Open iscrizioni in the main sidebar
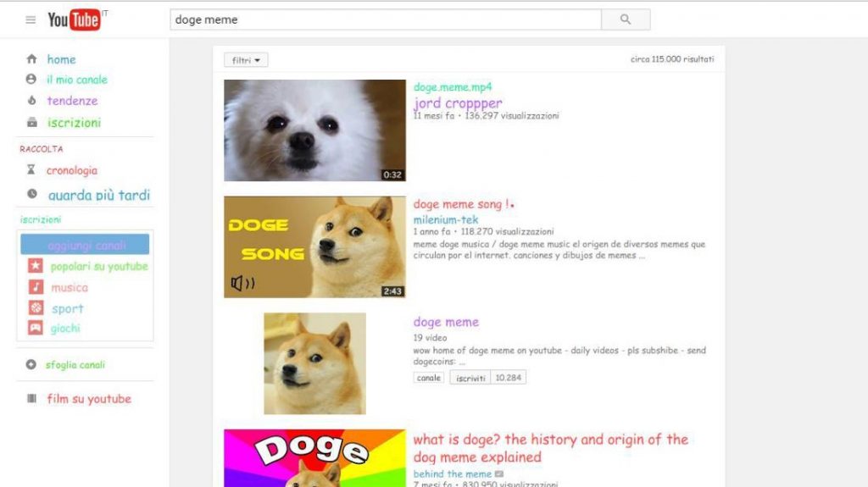 tap(74, 123)
